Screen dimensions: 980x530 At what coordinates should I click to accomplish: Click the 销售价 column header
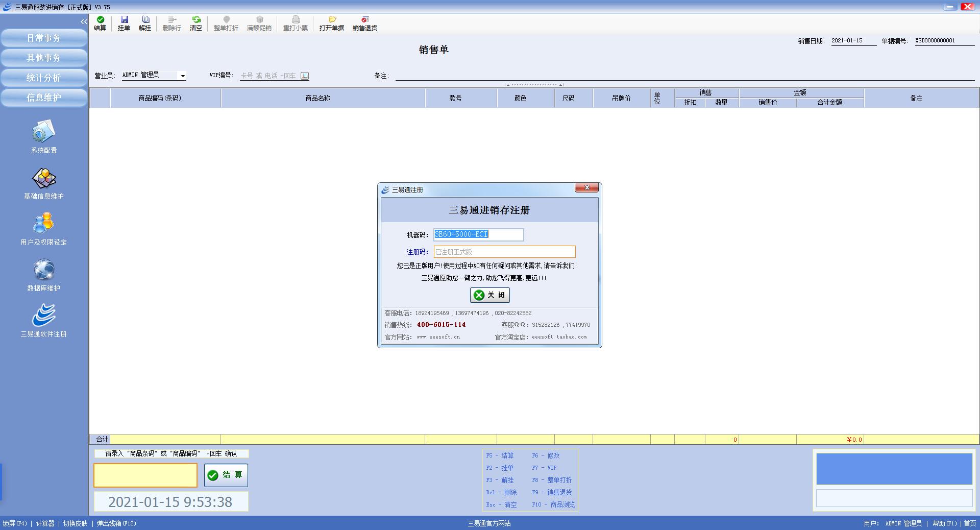pos(768,103)
